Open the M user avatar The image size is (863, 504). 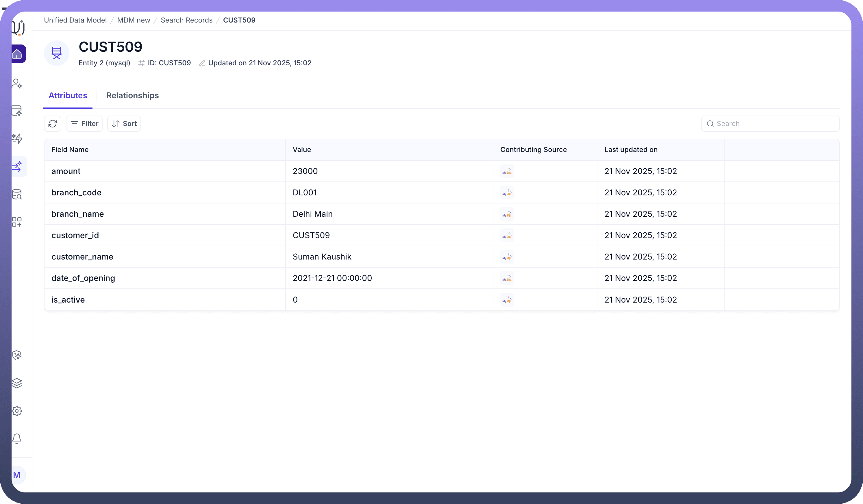[17, 475]
